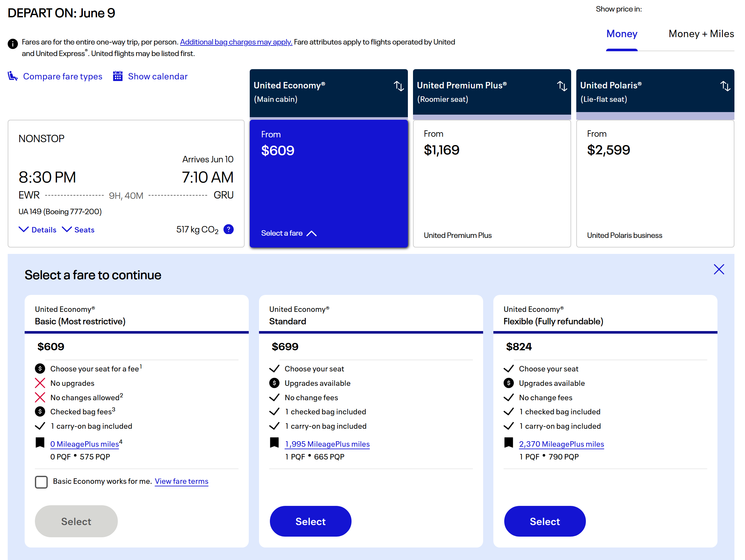Screen dimensions: 745x560
Task: Click the 1,995 MileagePlus miles link
Action: click(x=327, y=444)
